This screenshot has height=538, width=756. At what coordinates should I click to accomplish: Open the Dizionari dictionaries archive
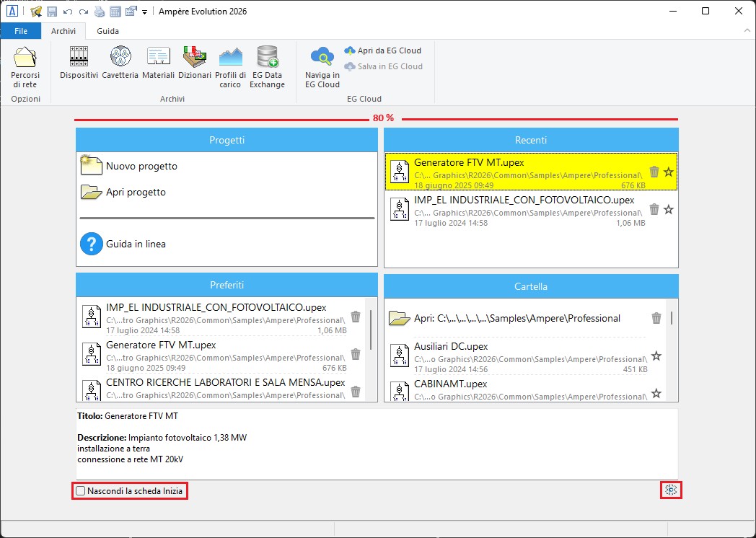pos(195,63)
